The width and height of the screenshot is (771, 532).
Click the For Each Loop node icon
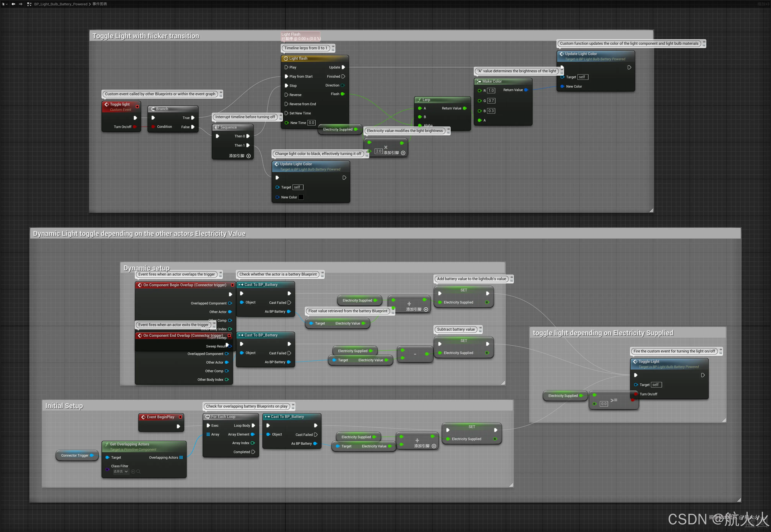[x=208, y=417]
